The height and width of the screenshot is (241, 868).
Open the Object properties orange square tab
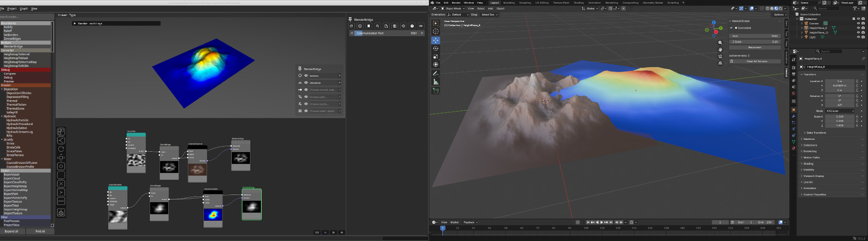pos(793,110)
